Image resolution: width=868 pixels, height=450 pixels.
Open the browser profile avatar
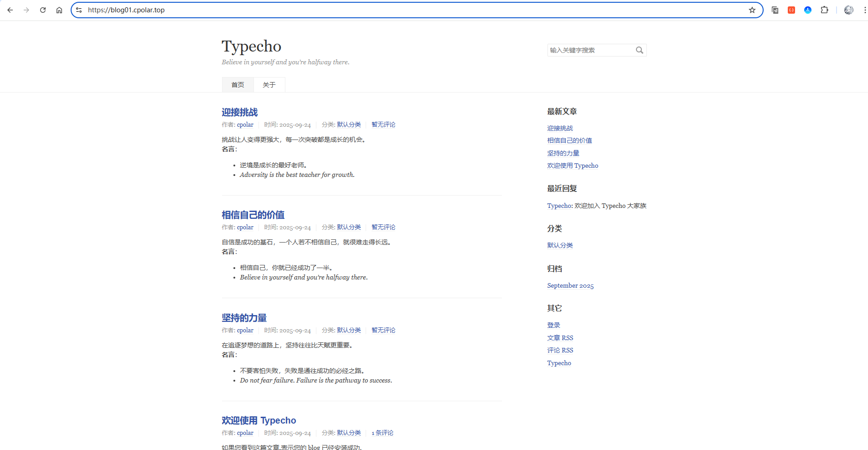(x=848, y=10)
